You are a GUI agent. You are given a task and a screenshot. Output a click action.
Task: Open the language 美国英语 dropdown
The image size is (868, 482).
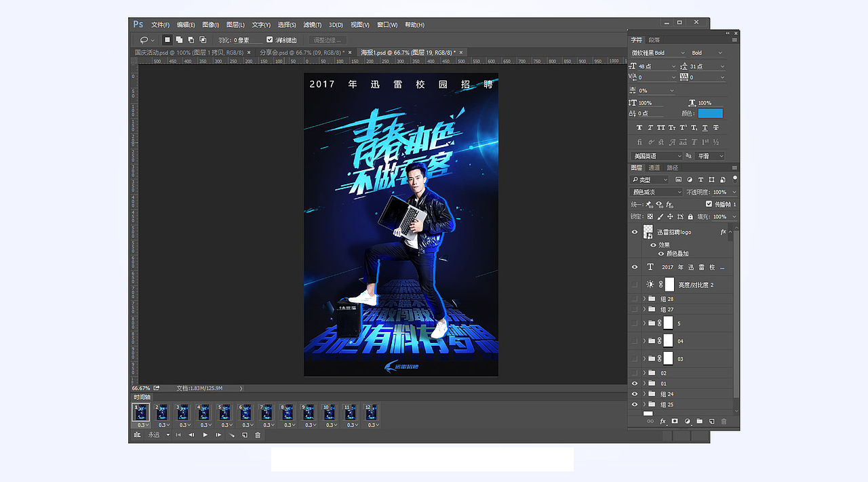[656, 156]
